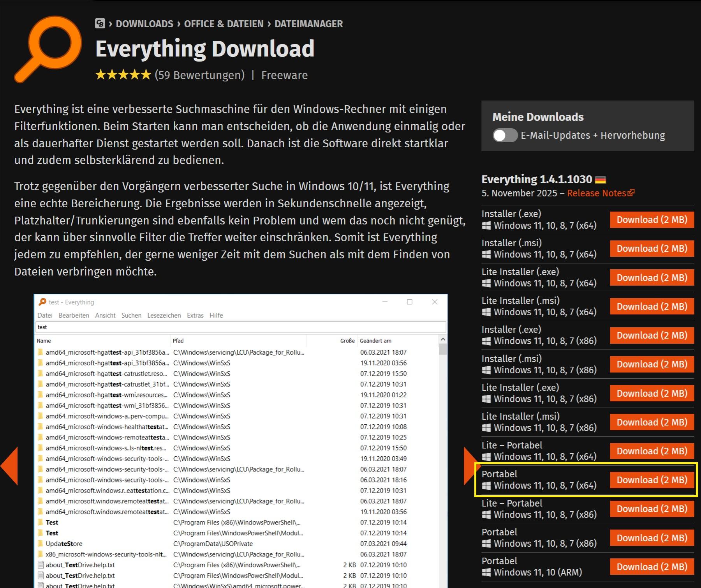Open the Ansicht menu in the Everything screenshot
This screenshot has height=588, width=701.
(x=106, y=315)
